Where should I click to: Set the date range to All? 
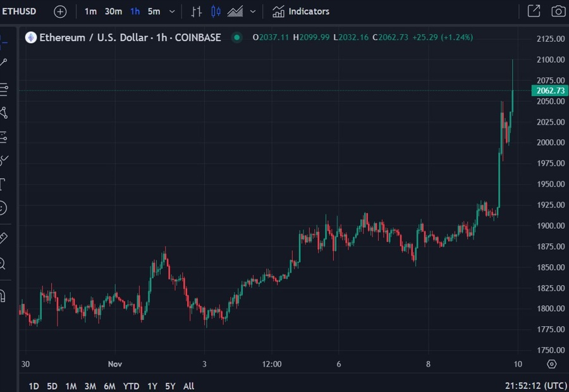point(188,386)
